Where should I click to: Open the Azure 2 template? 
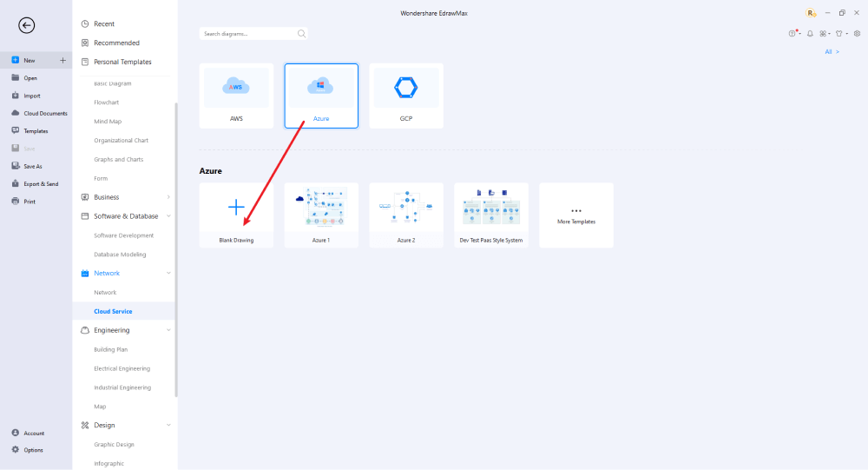406,215
